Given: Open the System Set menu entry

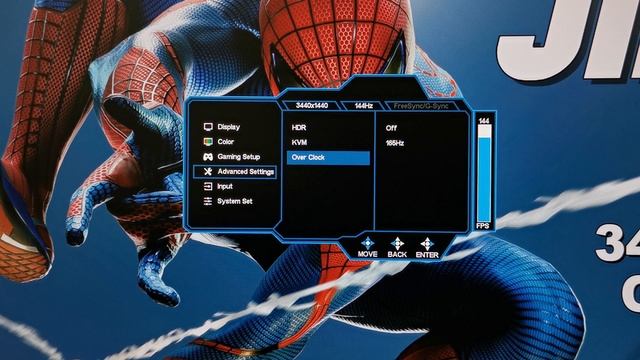Looking at the screenshot, I should (235, 201).
